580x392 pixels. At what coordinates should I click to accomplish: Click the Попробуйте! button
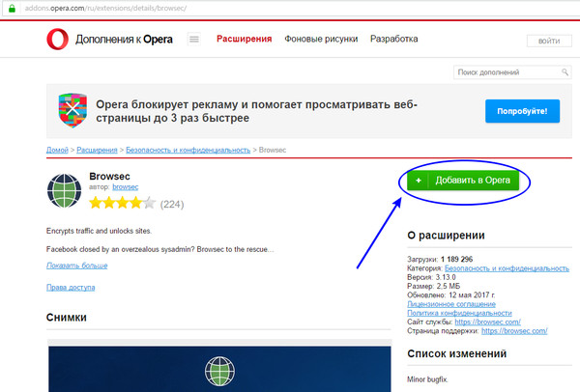tap(522, 111)
